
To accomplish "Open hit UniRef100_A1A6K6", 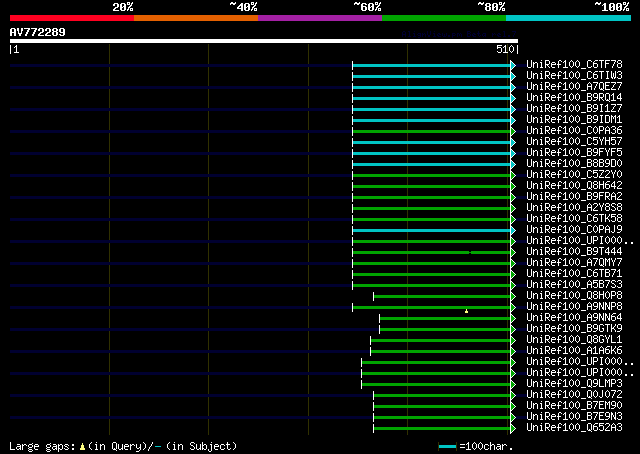I will [574, 351].
